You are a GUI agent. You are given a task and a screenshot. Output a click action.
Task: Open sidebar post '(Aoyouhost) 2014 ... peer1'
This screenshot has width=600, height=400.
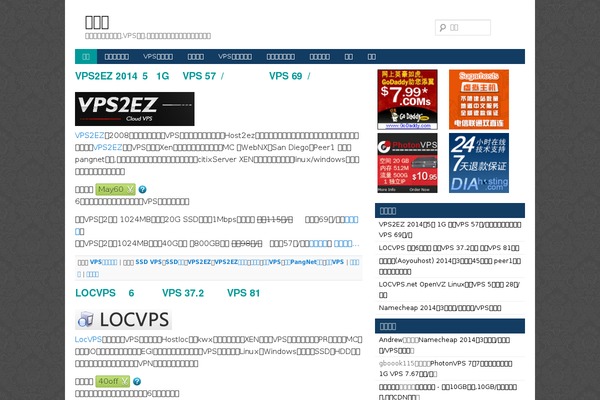(450, 266)
